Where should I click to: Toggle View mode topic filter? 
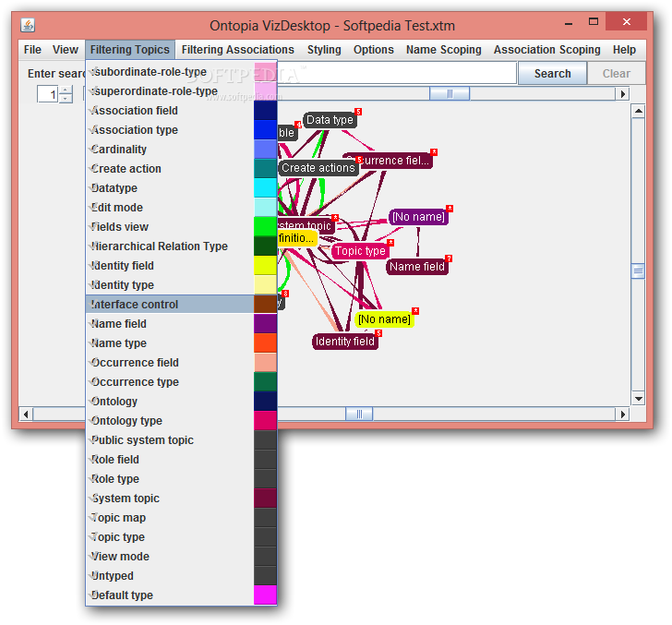pyautogui.click(x=181, y=557)
